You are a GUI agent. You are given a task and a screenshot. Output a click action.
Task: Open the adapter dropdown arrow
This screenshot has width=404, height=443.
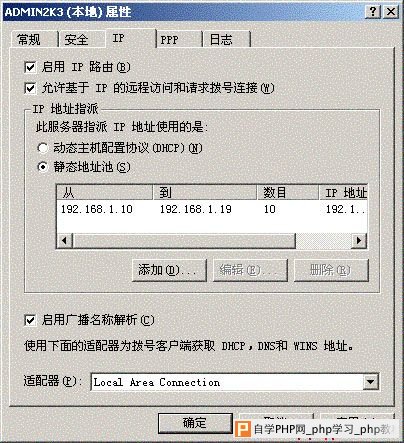coord(370,382)
